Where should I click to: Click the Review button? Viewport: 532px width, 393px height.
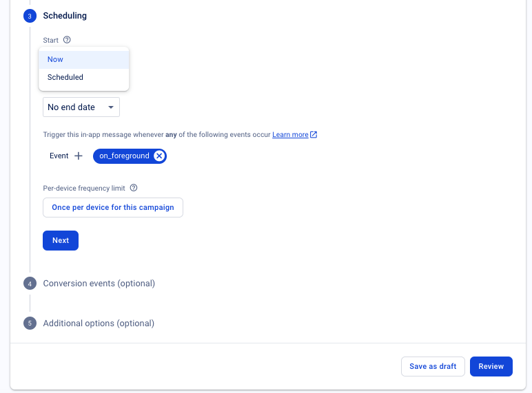pos(491,366)
